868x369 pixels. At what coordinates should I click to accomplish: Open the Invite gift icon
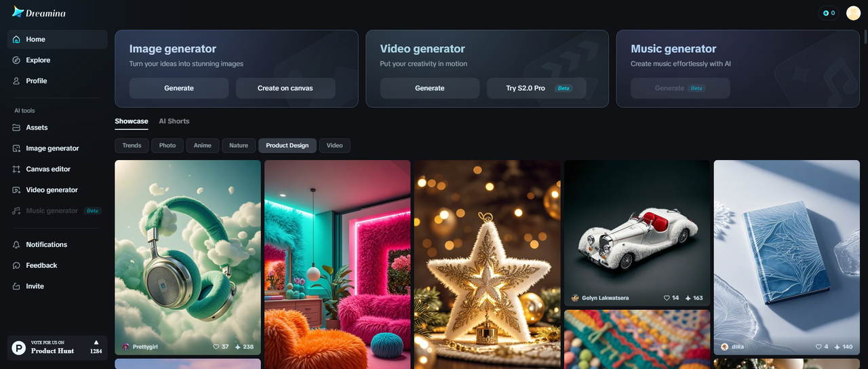coord(17,286)
